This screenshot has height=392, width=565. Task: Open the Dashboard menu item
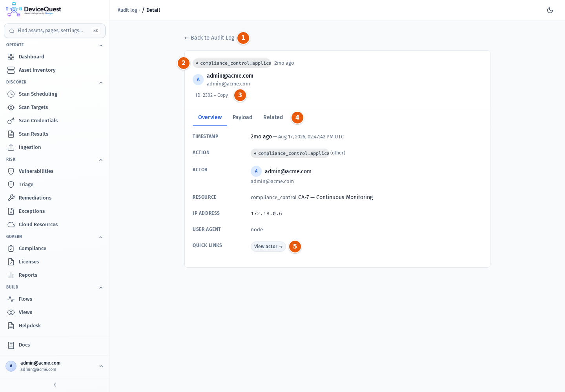point(55,57)
